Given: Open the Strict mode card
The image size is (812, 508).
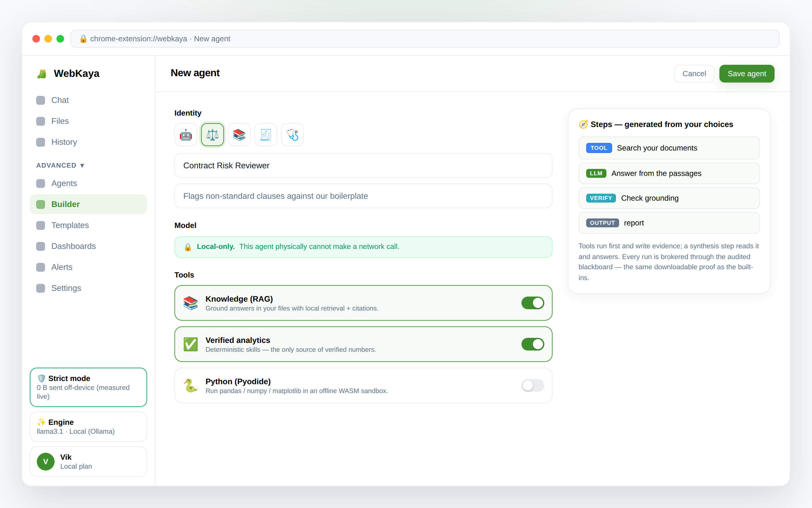Looking at the screenshot, I should pyautogui.click(x=88, y=387).
